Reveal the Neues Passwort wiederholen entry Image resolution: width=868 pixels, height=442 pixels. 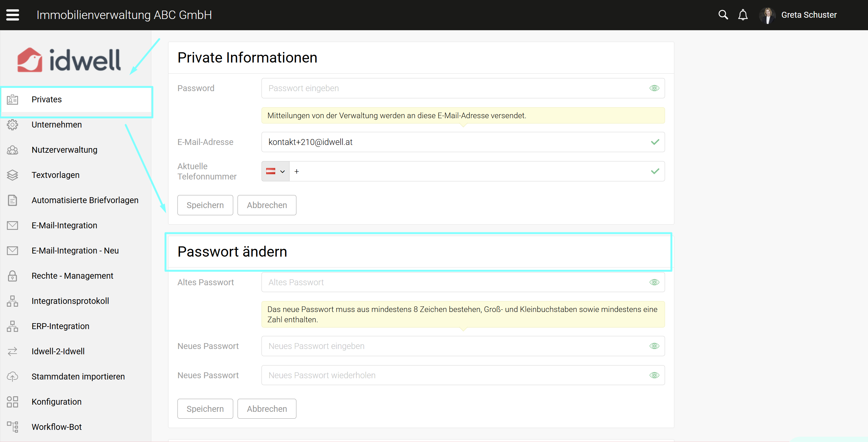(654, 375)
